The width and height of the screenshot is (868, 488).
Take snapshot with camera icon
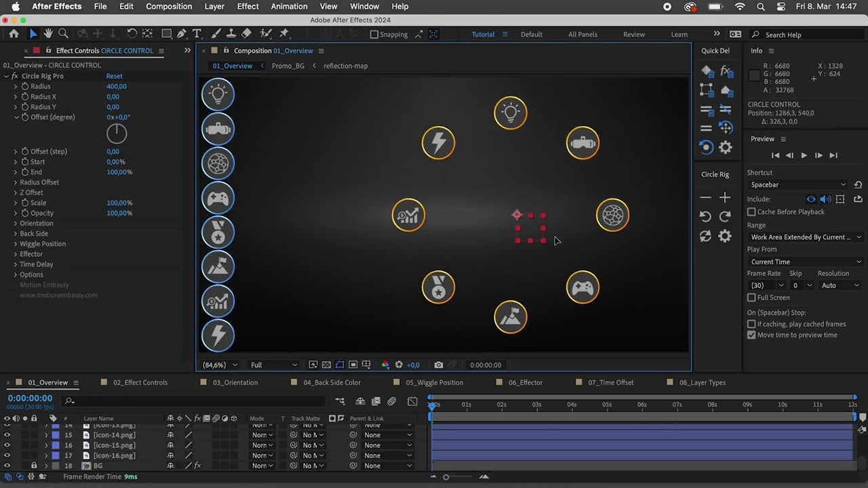coord(439,365)
